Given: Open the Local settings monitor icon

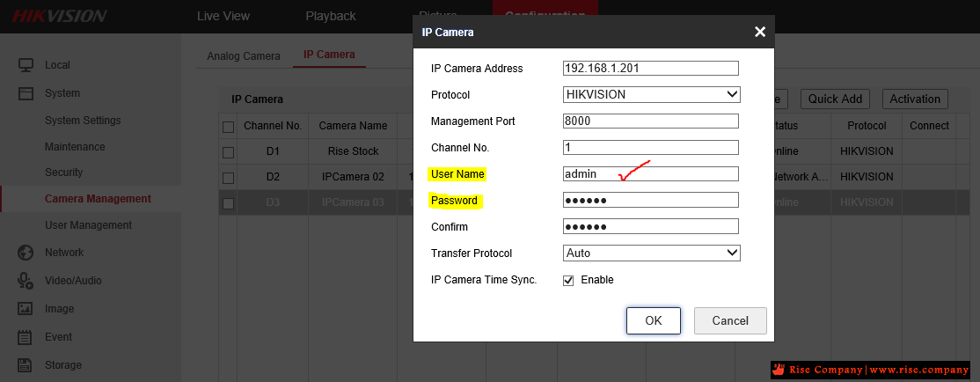Looking at the screenshot, I should coord(25,65).
